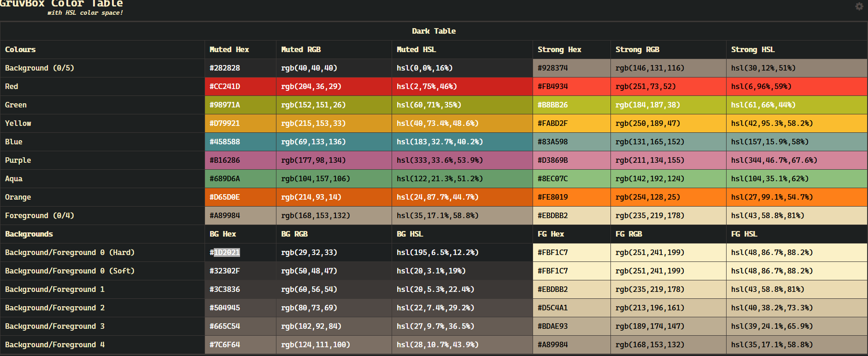Click the 'BG Hex' column header

(240, 234)
